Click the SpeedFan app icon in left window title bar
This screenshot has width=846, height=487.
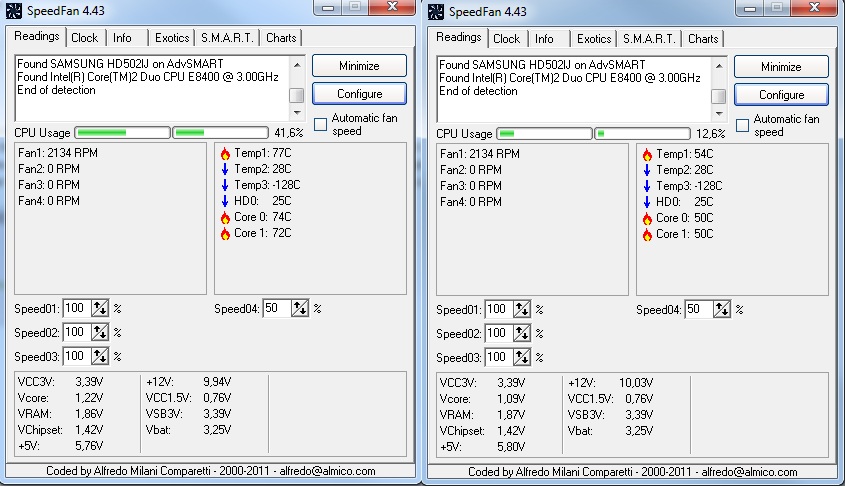tap(13, 10)
